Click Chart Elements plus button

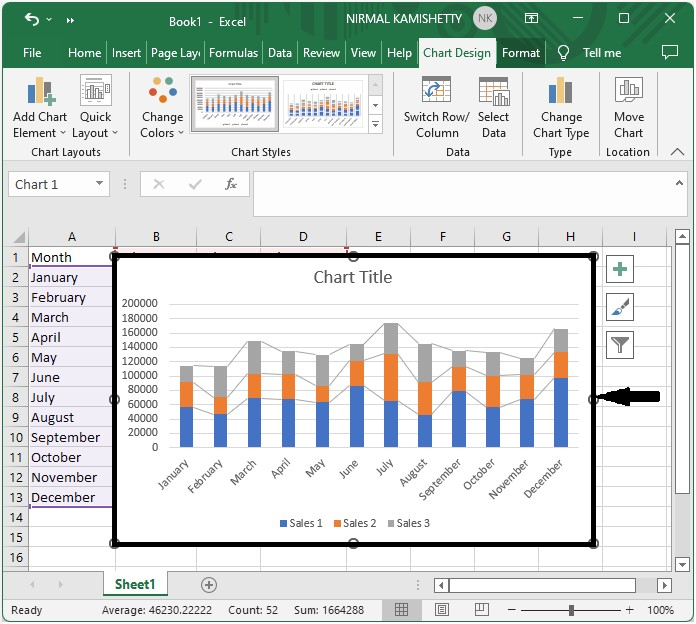[620, 269]
